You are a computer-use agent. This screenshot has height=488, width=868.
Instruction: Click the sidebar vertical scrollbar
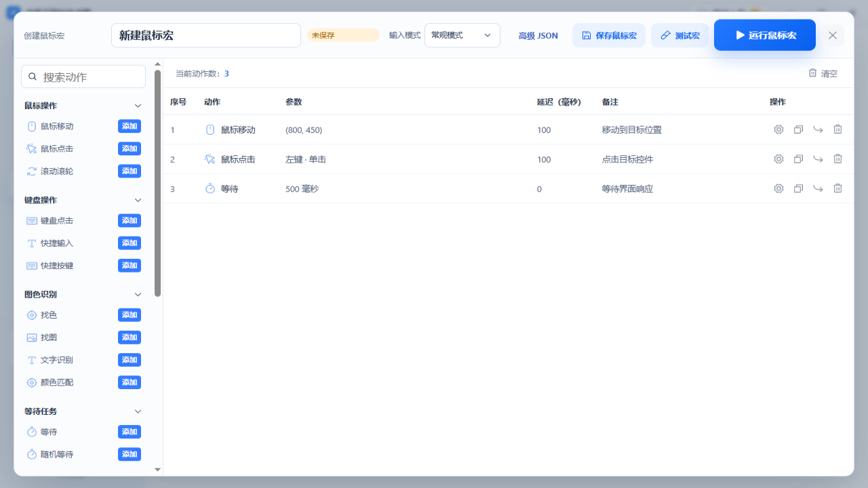(158, 183)
